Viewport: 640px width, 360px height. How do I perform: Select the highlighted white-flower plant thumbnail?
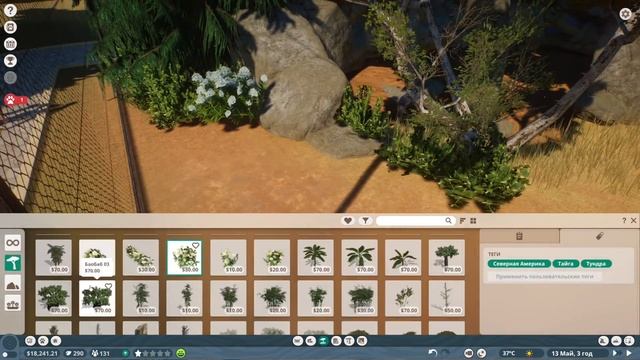point(184,258)
